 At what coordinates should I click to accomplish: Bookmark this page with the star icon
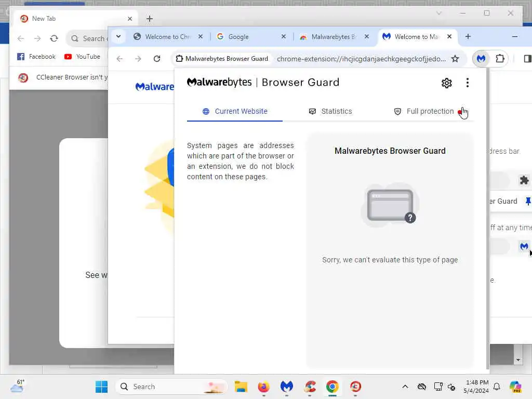coord(455,59)
